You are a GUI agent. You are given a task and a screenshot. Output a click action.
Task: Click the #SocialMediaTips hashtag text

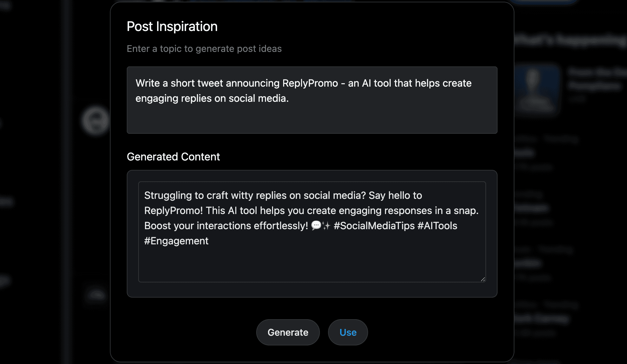click(x=374, y=225)
